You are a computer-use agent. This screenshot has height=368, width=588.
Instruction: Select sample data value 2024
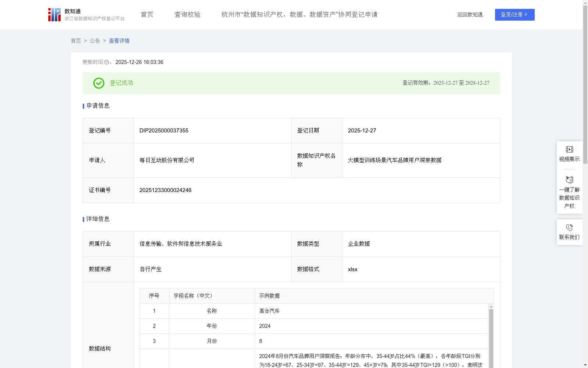(x=265, y=326)
